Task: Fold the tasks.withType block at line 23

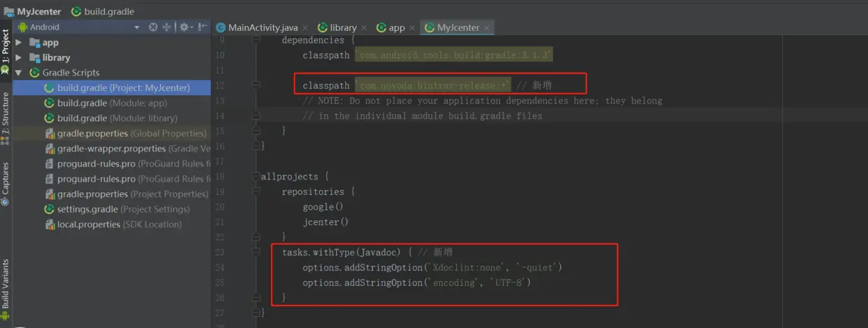Action: pyautogui.click(x=255, y=252)
